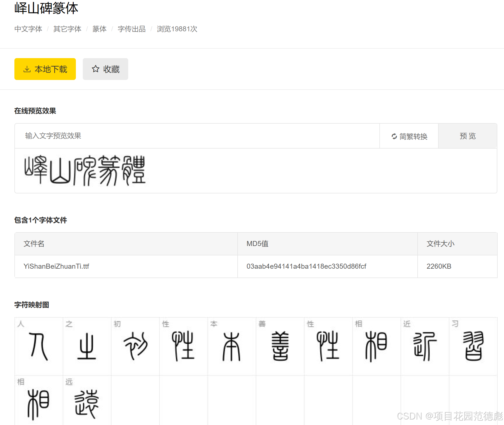
Task: Click the 在线预览效果 section heading
Action: point(35,111)
